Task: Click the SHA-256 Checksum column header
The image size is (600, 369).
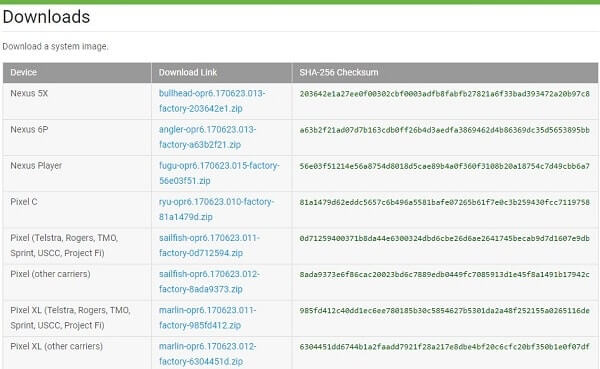Action: (x=445, y=73)
